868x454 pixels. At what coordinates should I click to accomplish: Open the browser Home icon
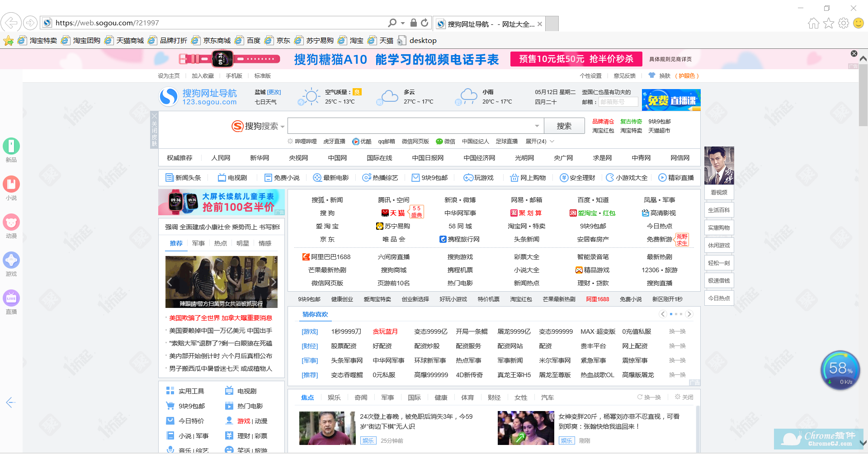pyautogui.click(x=813, y=23)
